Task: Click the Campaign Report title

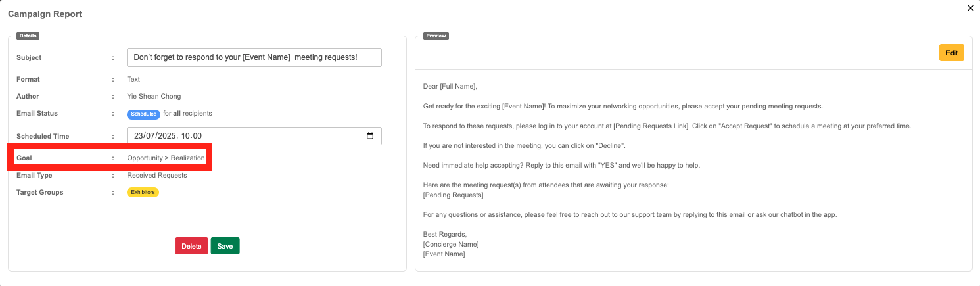Action: pos(45,14)
